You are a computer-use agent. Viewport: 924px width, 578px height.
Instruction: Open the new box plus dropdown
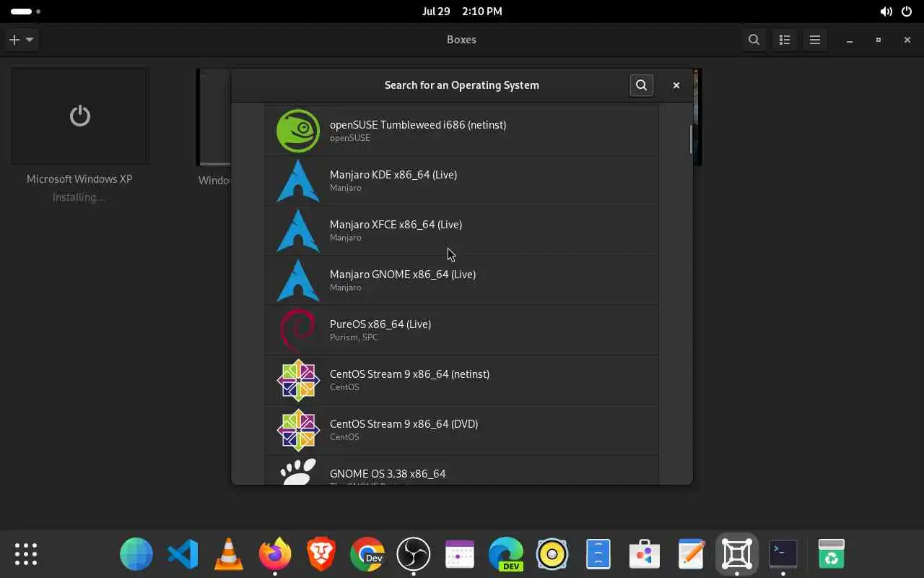click(22, 40)
